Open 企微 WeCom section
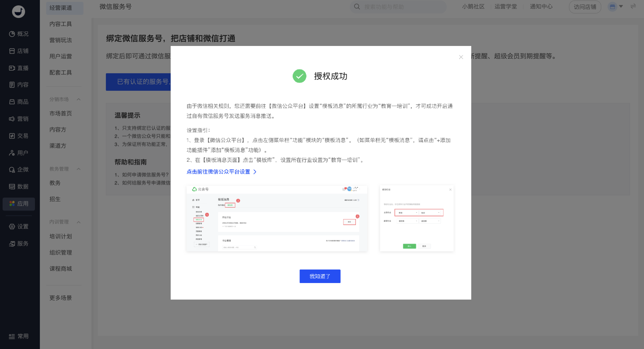 click(19, 170)
